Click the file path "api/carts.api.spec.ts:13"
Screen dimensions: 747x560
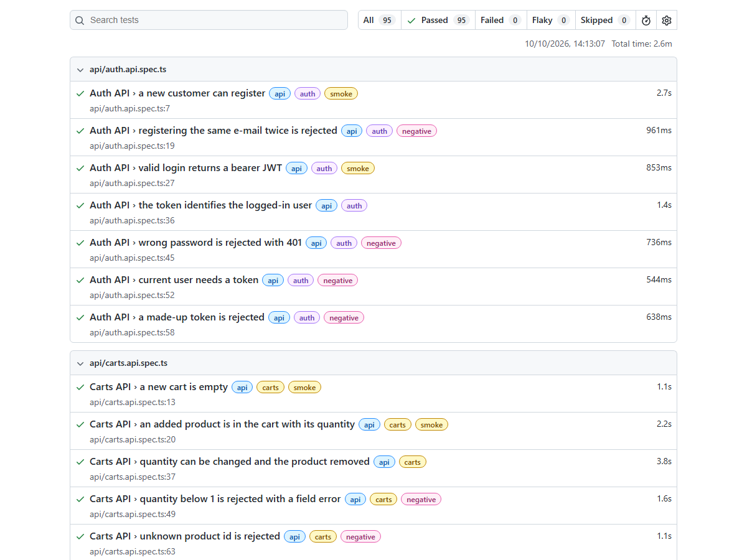133,403
